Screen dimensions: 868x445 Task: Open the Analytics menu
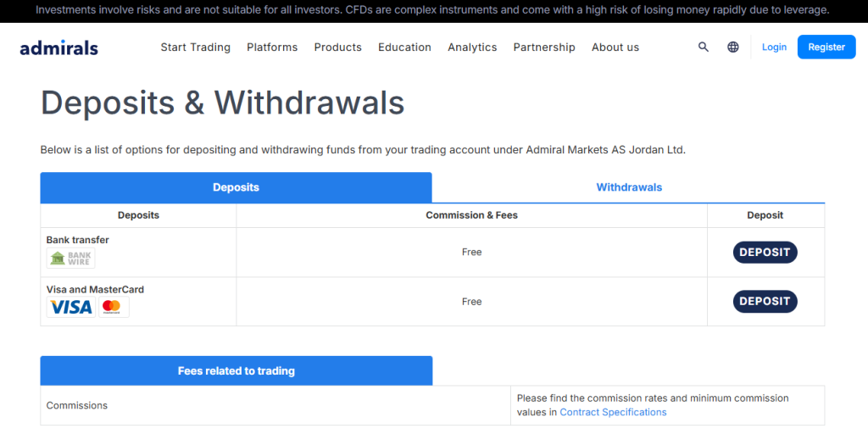tap(472, 47)
